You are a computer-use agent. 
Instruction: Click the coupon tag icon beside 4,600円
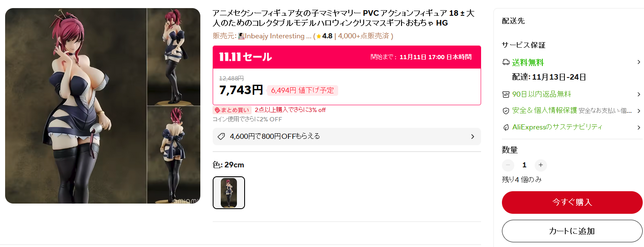point(221,136)
